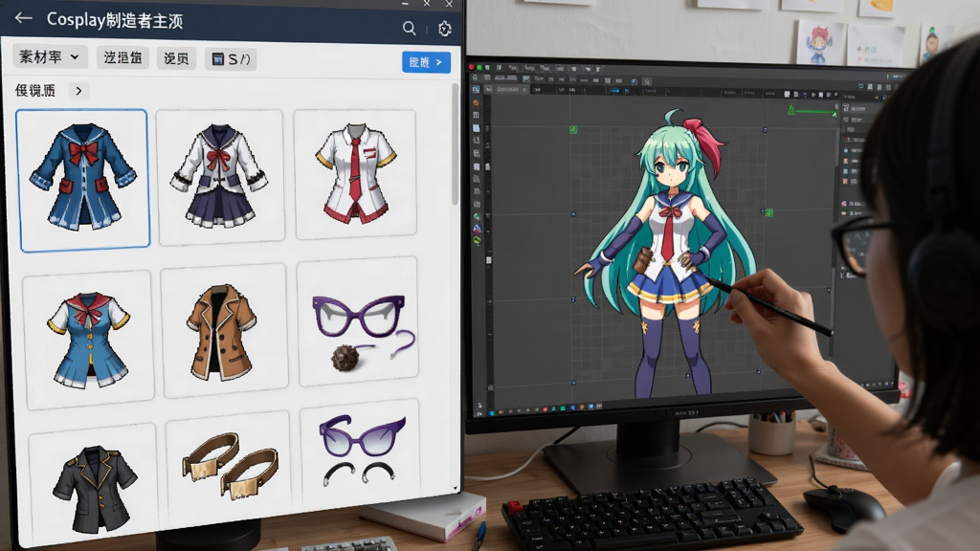
Task: Click the blue page icon in the editor's left toolbar
Action: (x=477, y=128)
